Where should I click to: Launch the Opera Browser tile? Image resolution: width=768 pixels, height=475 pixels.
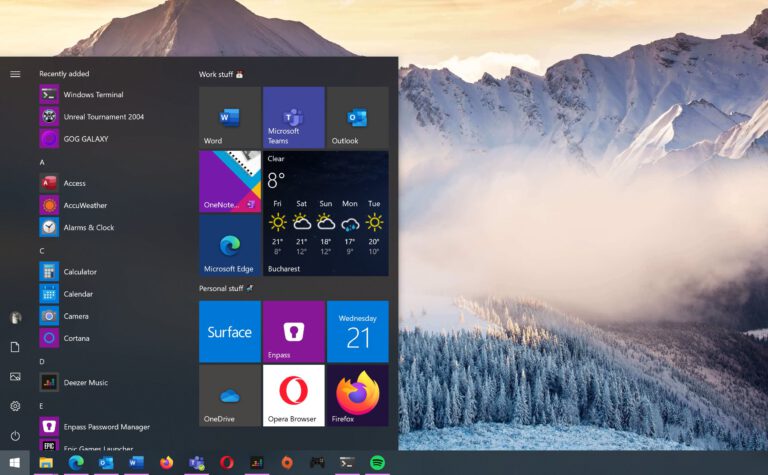click(x=293, y=395)
